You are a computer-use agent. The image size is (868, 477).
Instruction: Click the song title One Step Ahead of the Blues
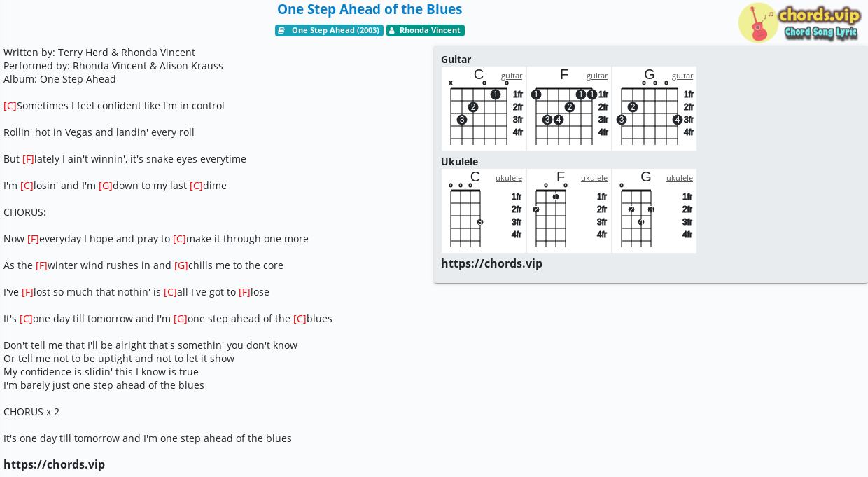370,9
